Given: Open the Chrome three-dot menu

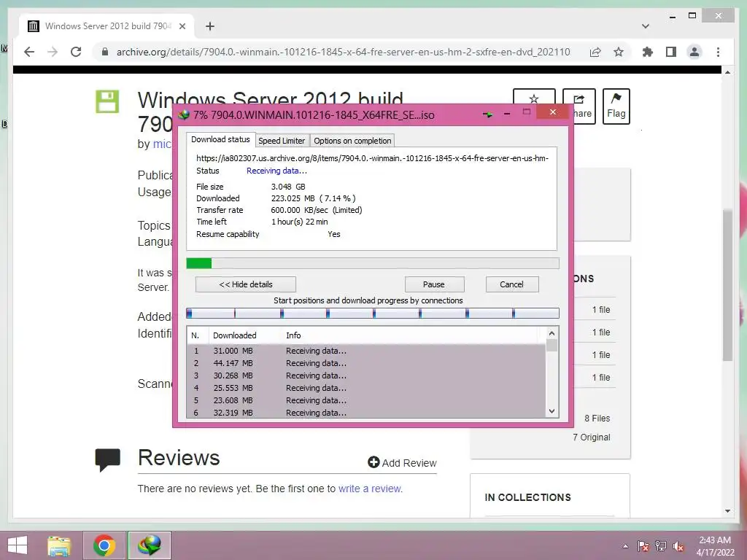Looking at the screenshot, I should (x=718, y=52).
